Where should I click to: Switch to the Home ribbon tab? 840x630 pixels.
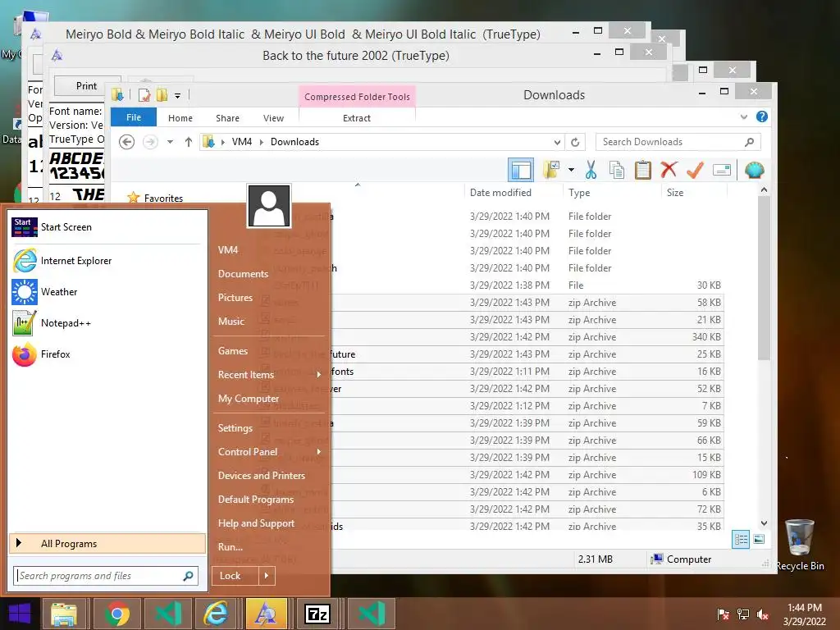(x=180, y=118)
